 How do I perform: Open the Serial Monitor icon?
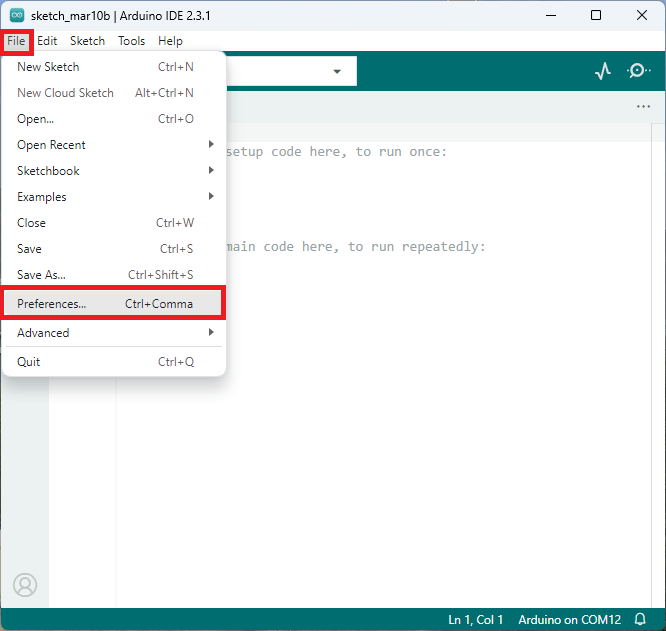coord(637,71)
